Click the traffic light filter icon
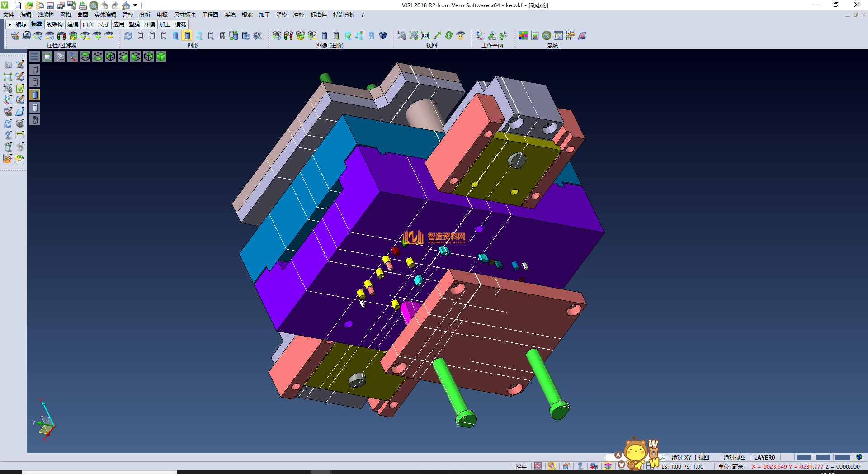 [x=61, y=35]
